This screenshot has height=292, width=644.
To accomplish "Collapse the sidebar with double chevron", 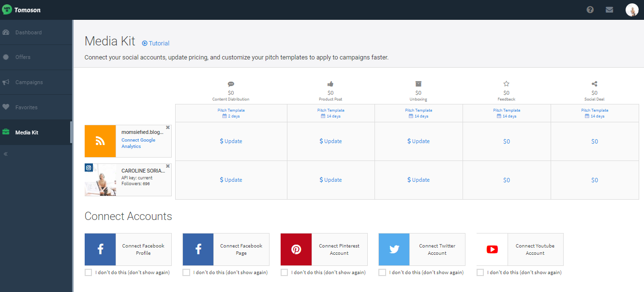I will coord(6,154).
